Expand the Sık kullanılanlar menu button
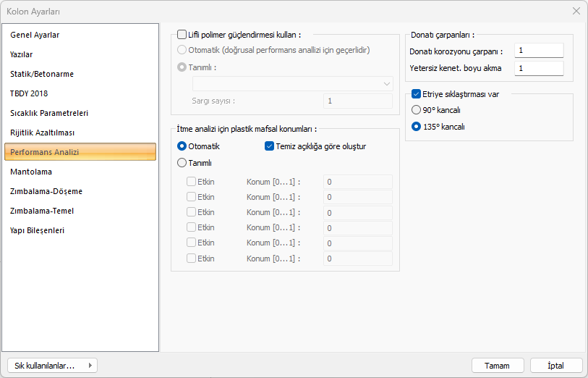This screenshot has height=378, width=588. pyautogui.click(x=51, y=366)
